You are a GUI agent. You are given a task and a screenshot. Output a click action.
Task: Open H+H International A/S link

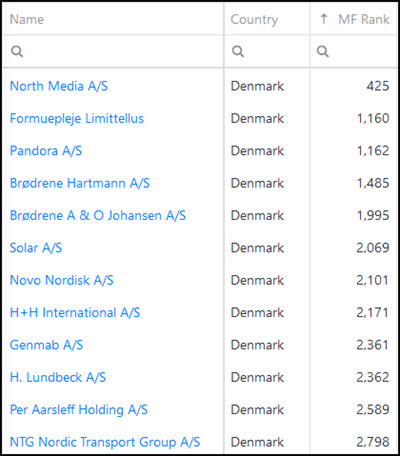75,312
